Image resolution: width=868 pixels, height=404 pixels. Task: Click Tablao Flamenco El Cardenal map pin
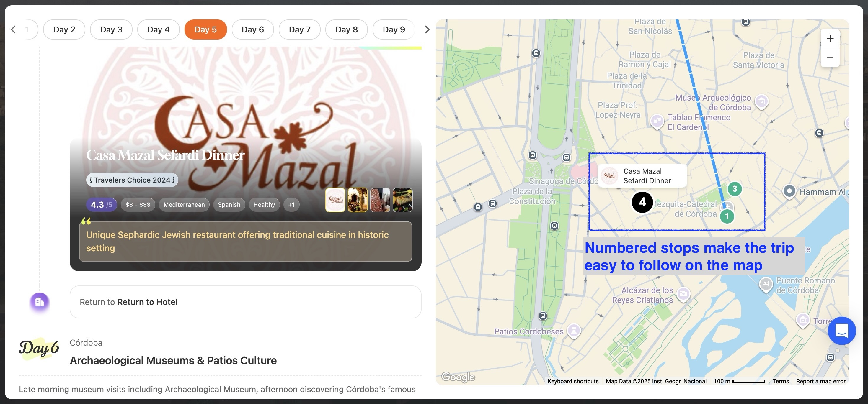point(657,121)
